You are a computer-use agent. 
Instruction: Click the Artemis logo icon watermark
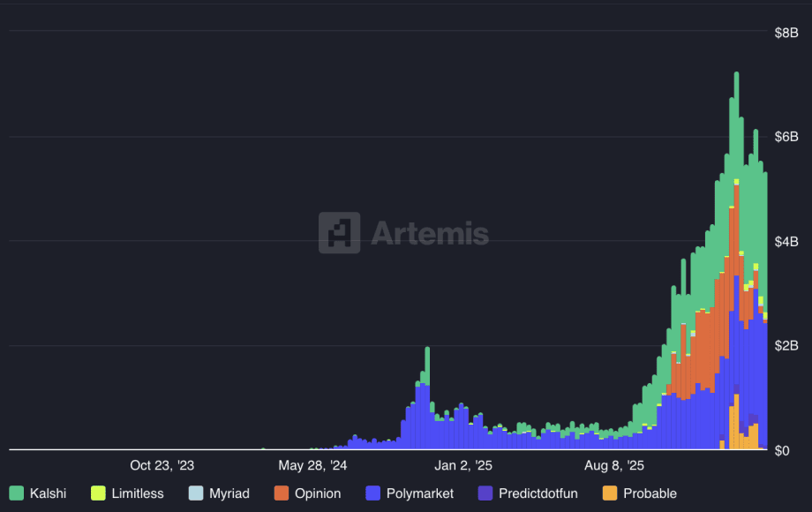[x=339, y=233]
